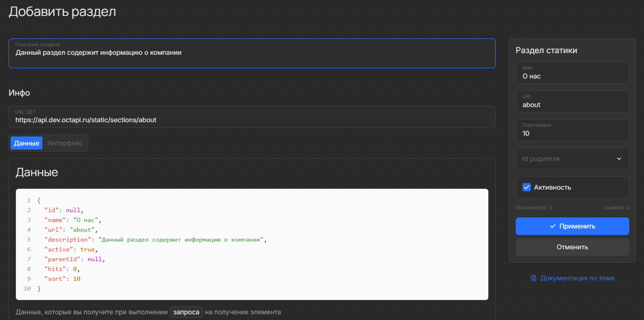Focus the URL field containing about
The width and height of the screenshot is (644, 320).
click(x=572, y=105)
